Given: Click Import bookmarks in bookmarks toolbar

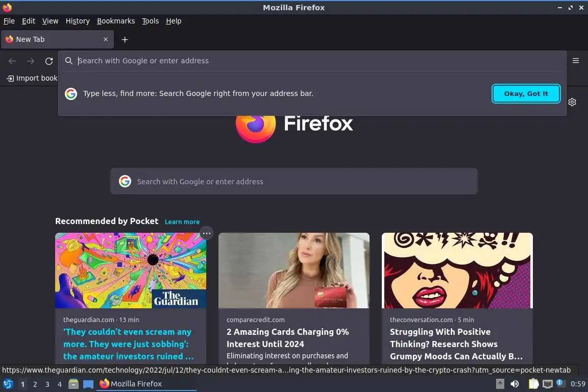Looking at the screenshot, I should (x=32, y=78).
